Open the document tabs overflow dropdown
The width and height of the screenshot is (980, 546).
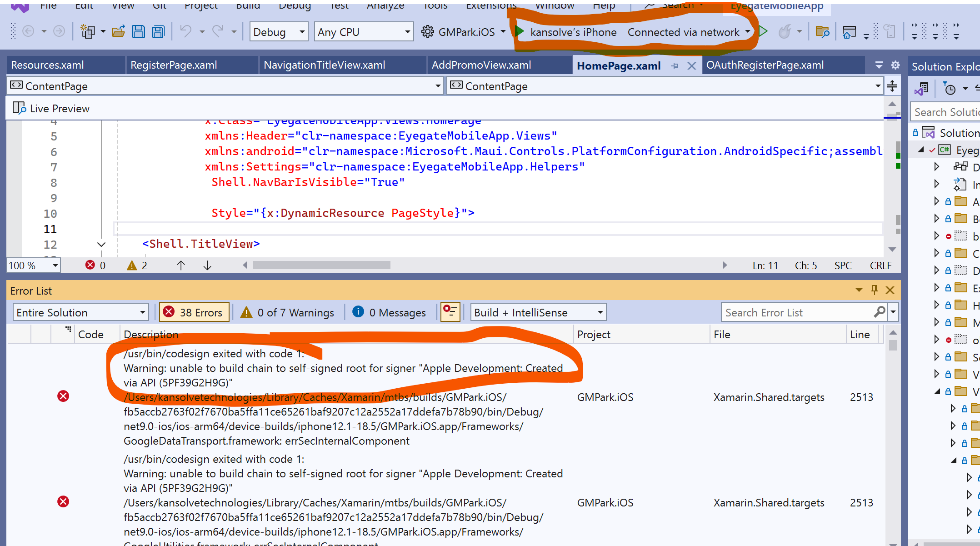pos(879,65)
